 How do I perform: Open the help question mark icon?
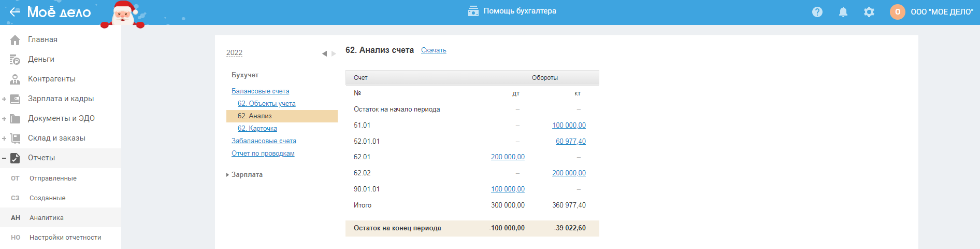pyautogui.click(x=817, y=12)
